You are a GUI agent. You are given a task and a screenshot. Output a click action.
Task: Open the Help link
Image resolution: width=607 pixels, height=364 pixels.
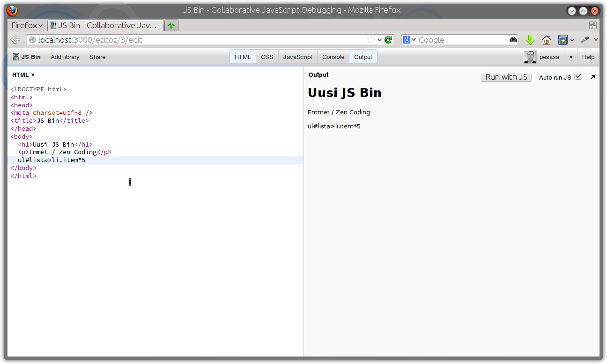tap(588, 57)
